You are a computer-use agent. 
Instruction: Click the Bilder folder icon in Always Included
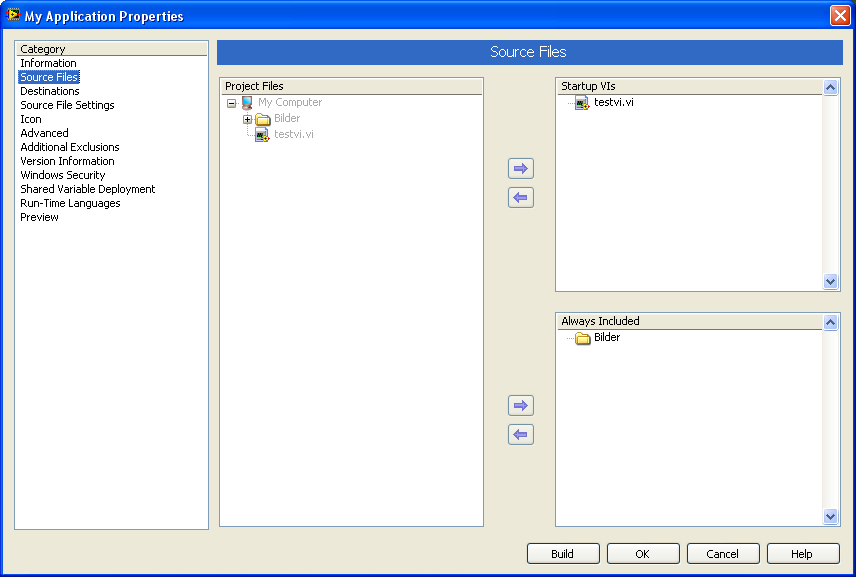tap(583, 338)
